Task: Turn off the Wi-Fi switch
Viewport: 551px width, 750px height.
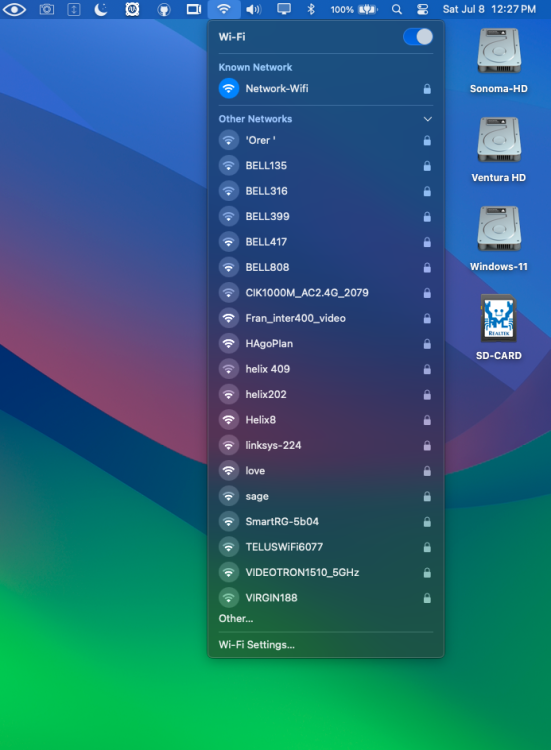Action: (x=418, y=37)
